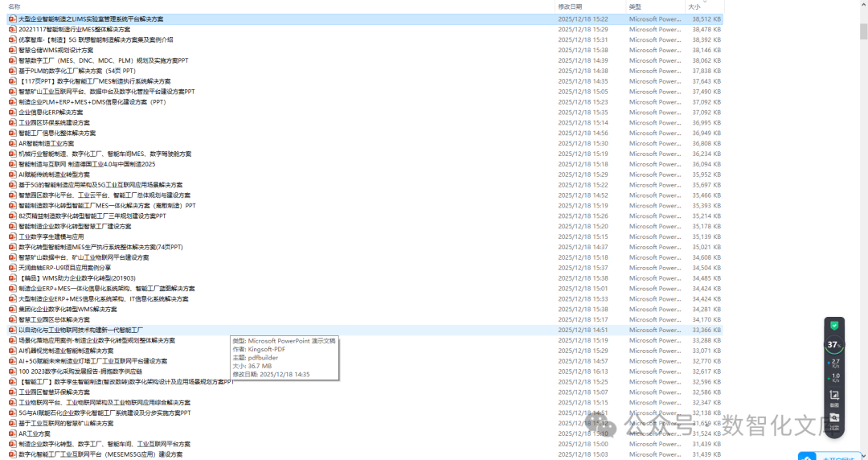Click the icon beside 制造企业PLM+ERP+MES+DMS信息化建设方案
The image size is (868, 460).
(13, 102)
